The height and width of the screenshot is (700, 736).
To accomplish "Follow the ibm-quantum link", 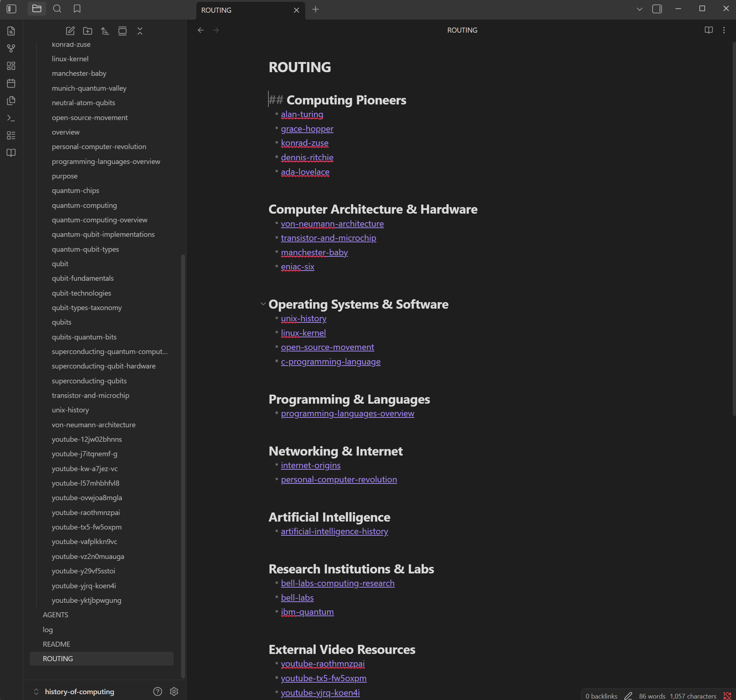I will 307,612.
